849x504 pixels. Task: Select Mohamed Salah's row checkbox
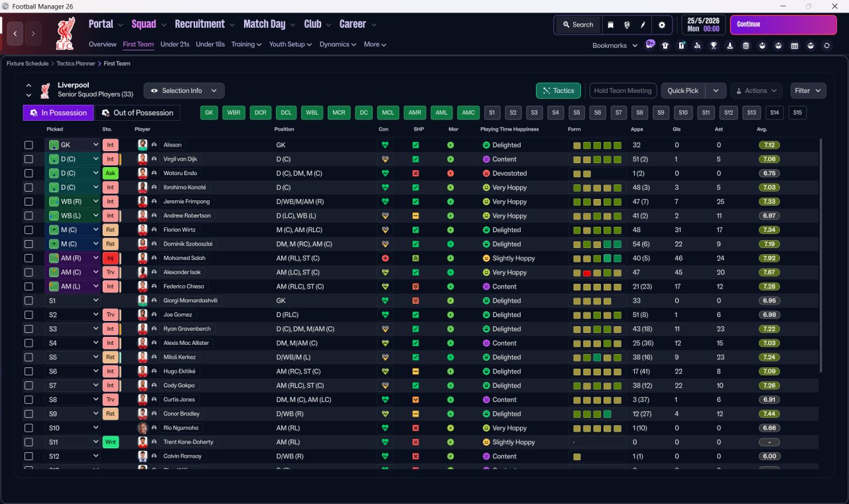pyautogui.click(x=29, y=258)
